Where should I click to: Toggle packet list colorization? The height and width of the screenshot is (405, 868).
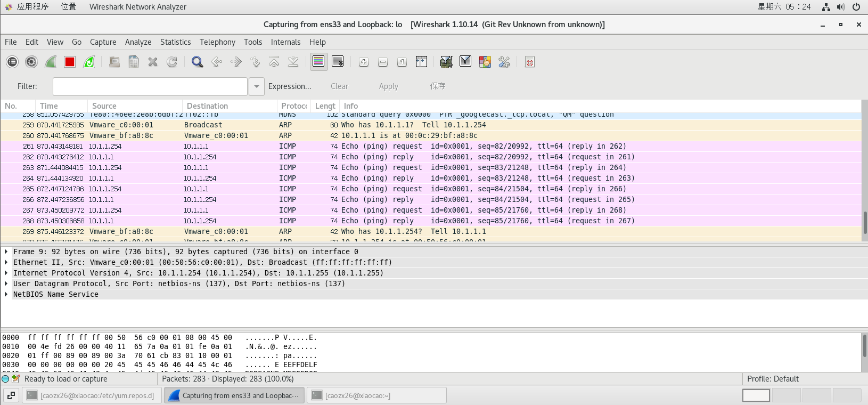pos(318,62)
